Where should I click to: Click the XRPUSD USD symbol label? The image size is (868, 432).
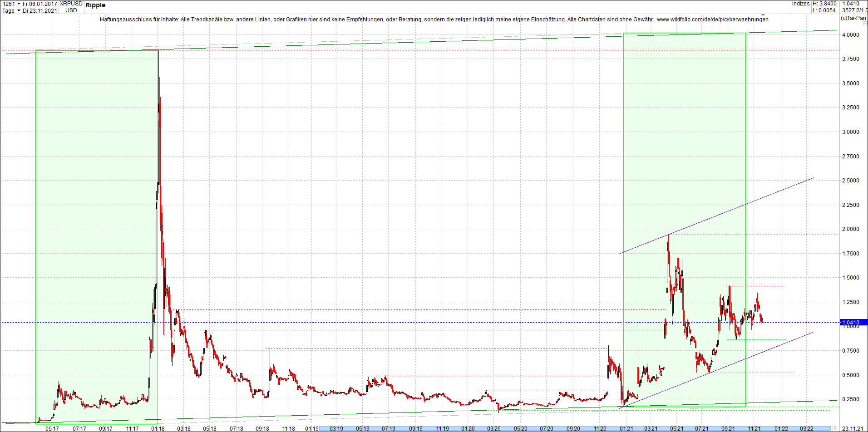point(71,7)
